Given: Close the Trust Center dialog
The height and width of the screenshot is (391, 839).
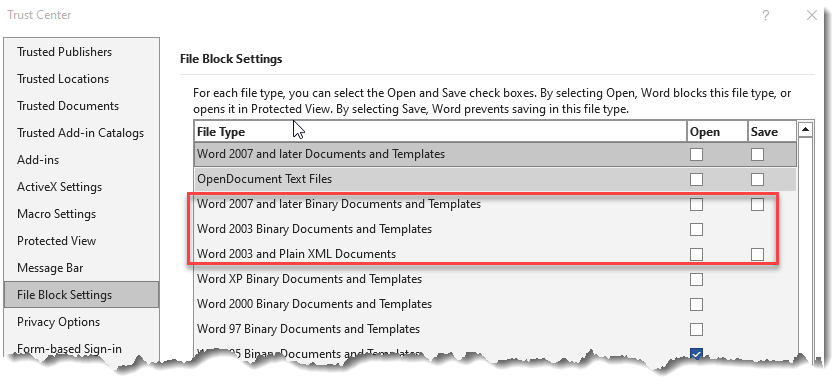Looking at the screenshot, I should 812,16.
